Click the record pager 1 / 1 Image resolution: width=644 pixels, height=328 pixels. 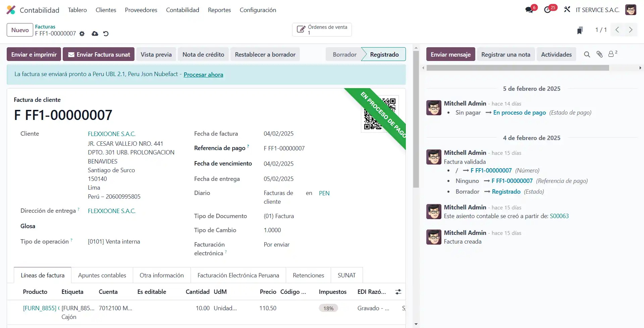[601, 30]
